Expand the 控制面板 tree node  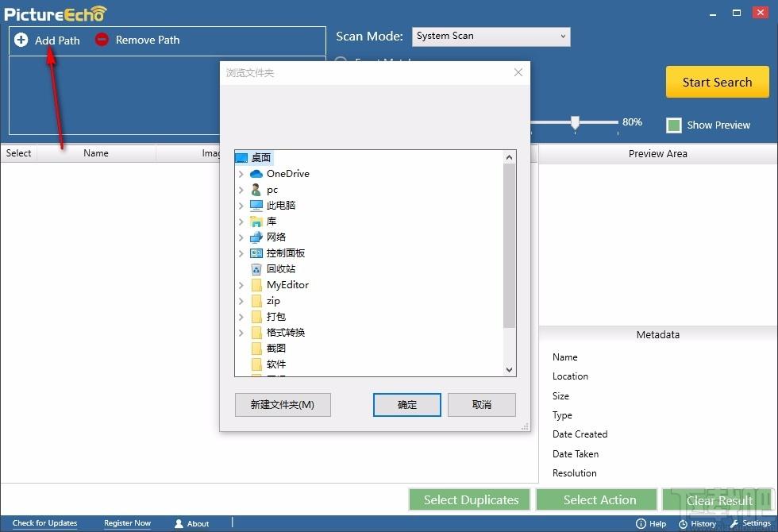click(241, 253)
